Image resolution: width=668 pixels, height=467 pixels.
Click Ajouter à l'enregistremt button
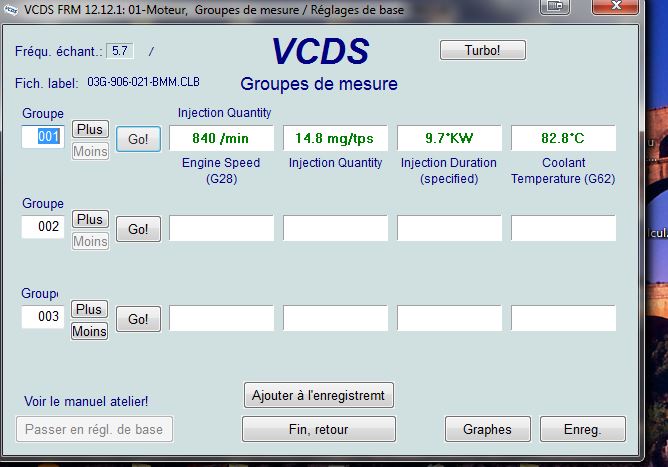(x=318, y=395)
